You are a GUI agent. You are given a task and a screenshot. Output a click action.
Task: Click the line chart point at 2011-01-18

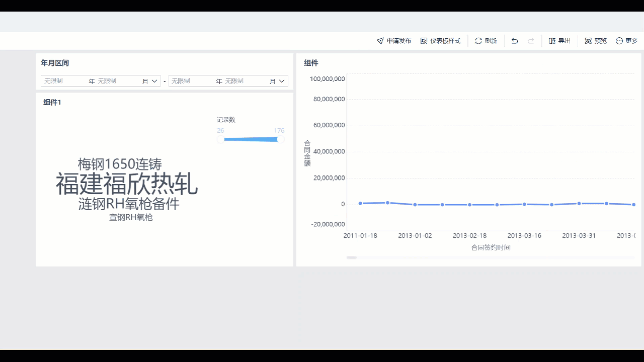pyautogui.click(x=360, y=204)
